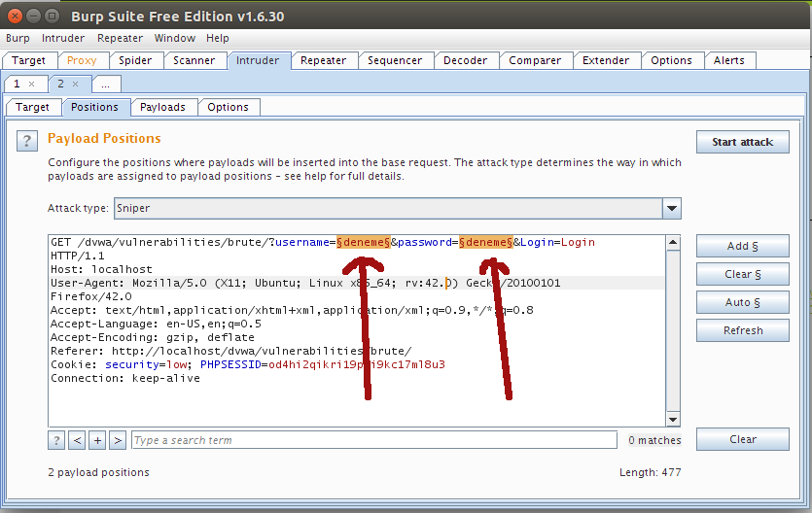Click the Add § button
This screenshot has height=513, width=812.
pyautogui.click(x=743, y=246)
